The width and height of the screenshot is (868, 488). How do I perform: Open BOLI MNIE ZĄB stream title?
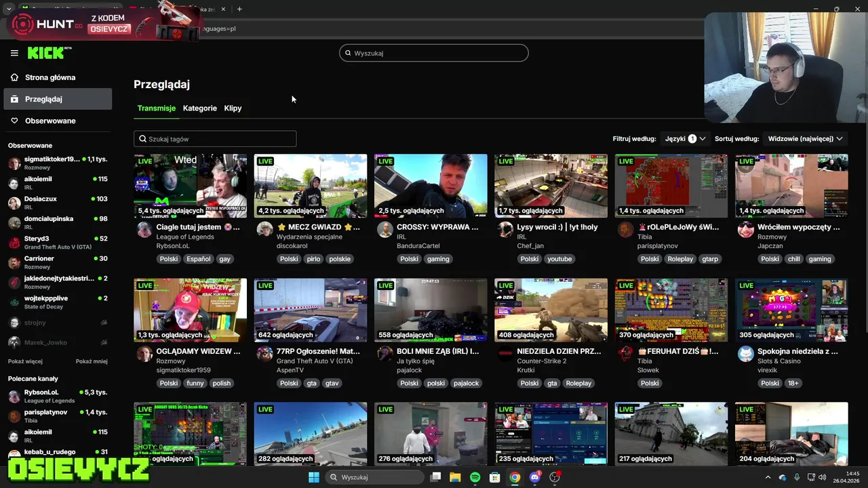pos(437,352)
